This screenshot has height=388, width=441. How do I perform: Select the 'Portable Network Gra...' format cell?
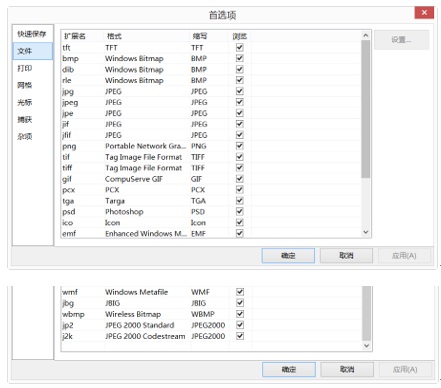[x=146, y=146]
